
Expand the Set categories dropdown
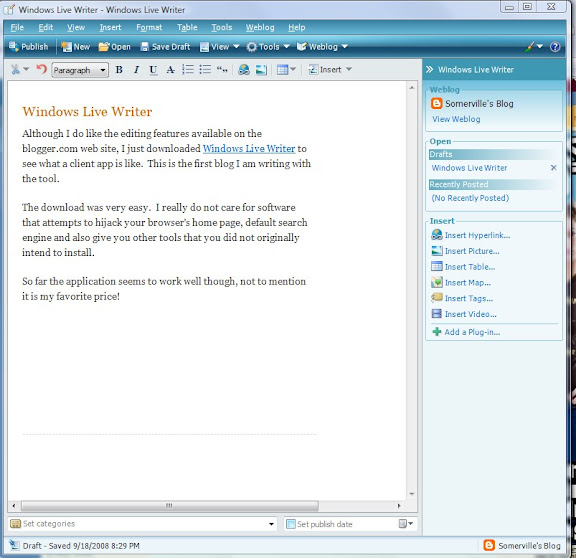point(271,524)
